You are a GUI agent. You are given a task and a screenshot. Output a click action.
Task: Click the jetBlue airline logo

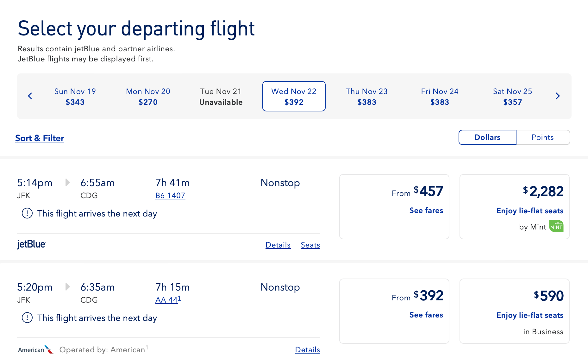click(x=31, y=244)
